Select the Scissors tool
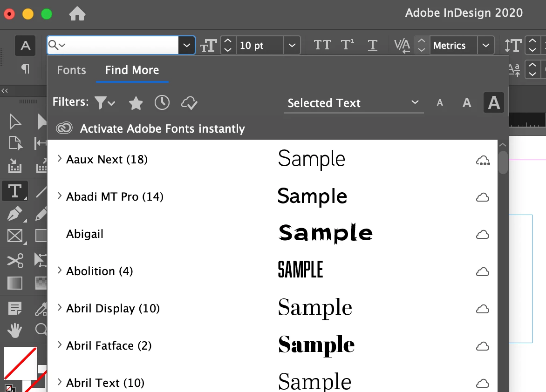Image resolution: width=546 pixels, height=392 pixels. tap(15, 260)
